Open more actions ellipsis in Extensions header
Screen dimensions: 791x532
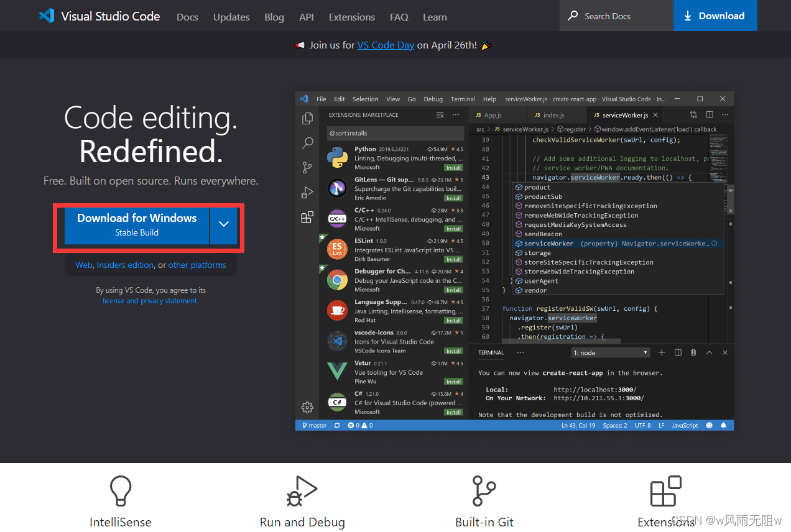point(456,115)
